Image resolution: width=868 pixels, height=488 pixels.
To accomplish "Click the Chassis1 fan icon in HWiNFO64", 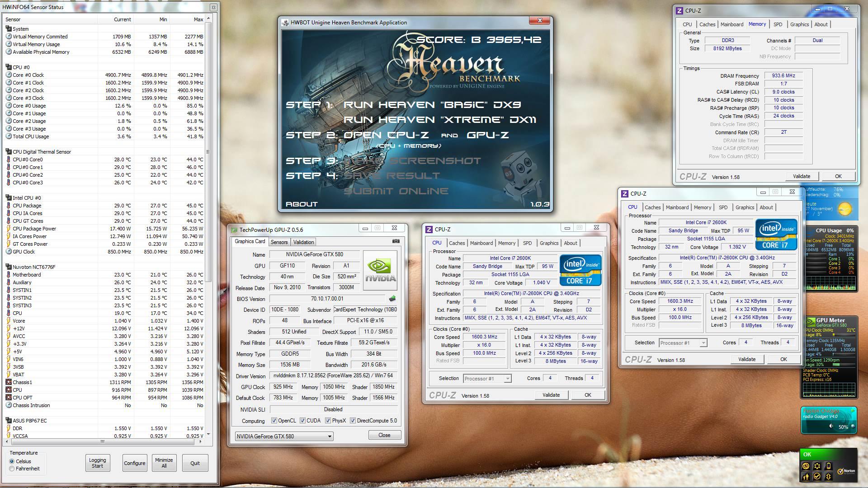I will (9, 382).
